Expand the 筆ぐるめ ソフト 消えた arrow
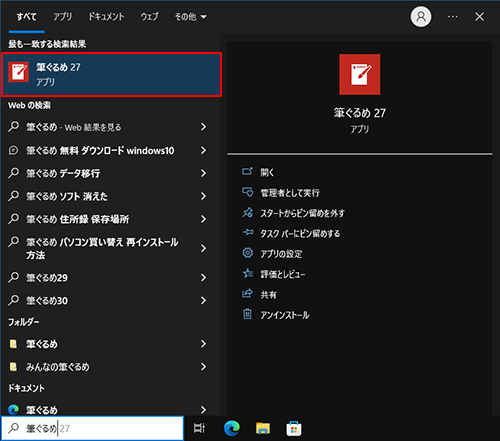Viewport: 500px width, 441px height. (x=203, y=196)
